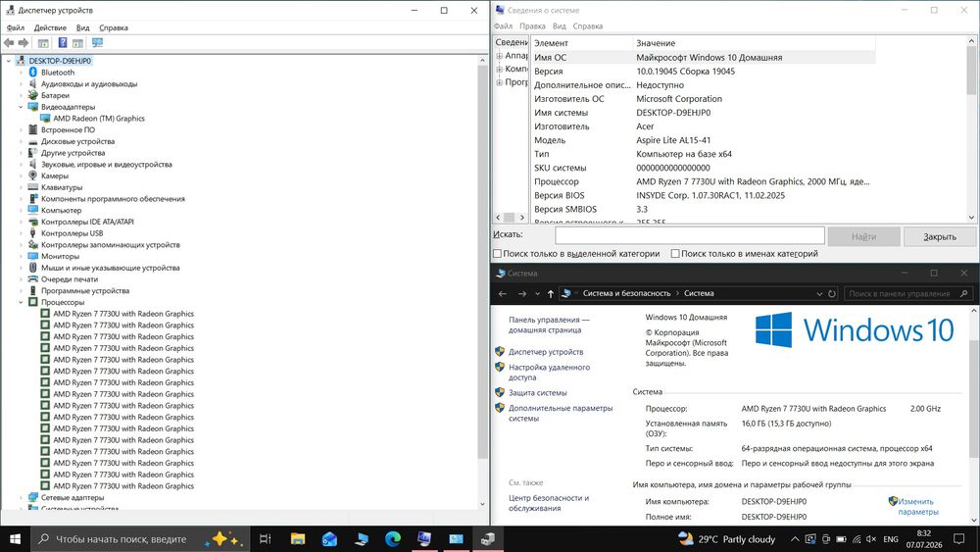Screen dimensions: 980x552
Task: Enable Поиск только в выделенной категории checkbox
Action: coord(498,254)
